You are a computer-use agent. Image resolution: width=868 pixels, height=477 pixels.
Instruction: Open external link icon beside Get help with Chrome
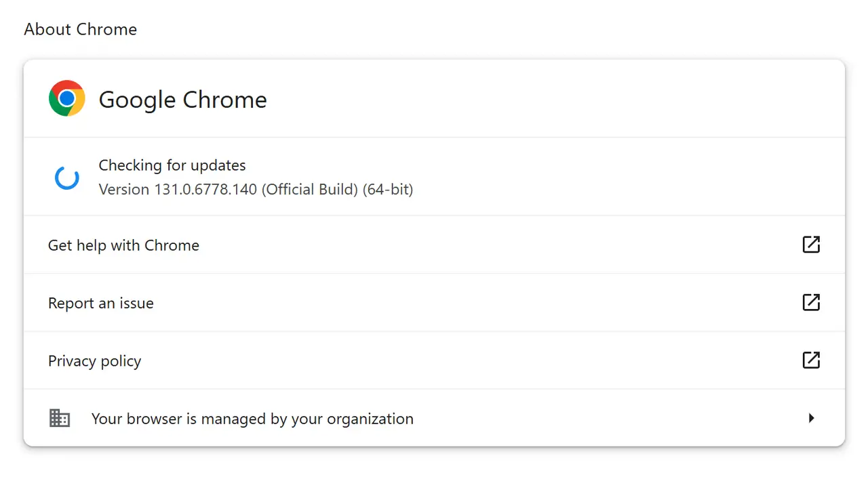(811, 245)
